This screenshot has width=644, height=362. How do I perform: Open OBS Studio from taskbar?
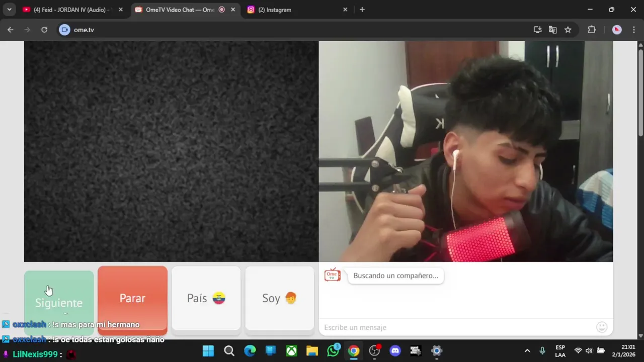tap(375, 351)
